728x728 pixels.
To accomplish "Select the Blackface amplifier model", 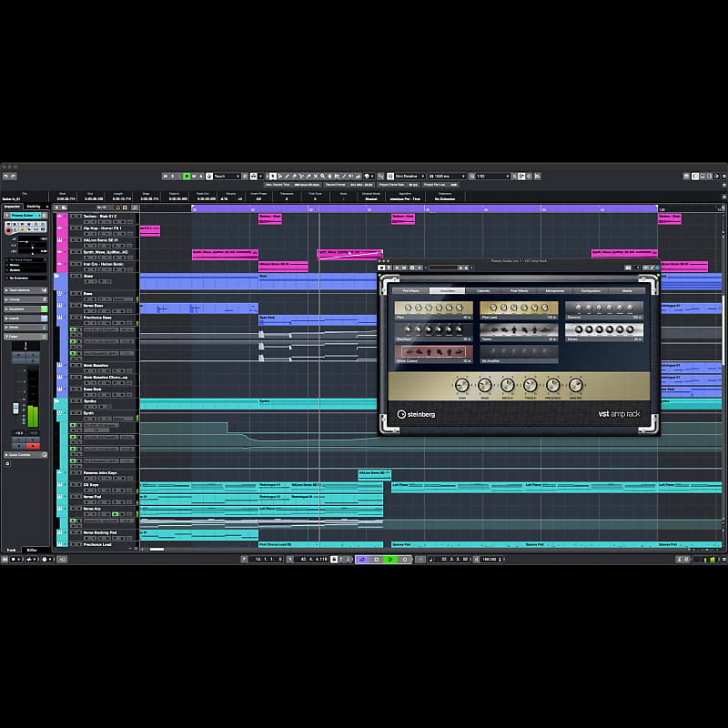I will click(434, 332).
